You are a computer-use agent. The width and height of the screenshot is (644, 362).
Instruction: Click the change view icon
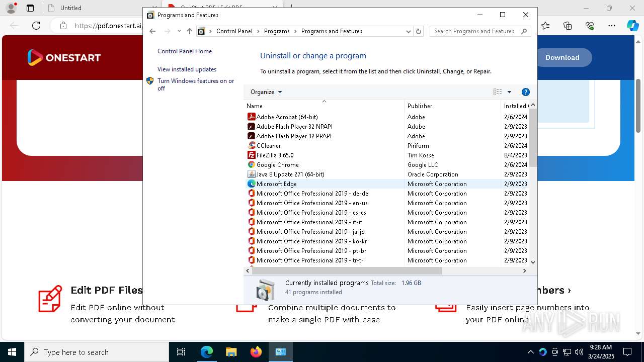[x=498, y=92]
